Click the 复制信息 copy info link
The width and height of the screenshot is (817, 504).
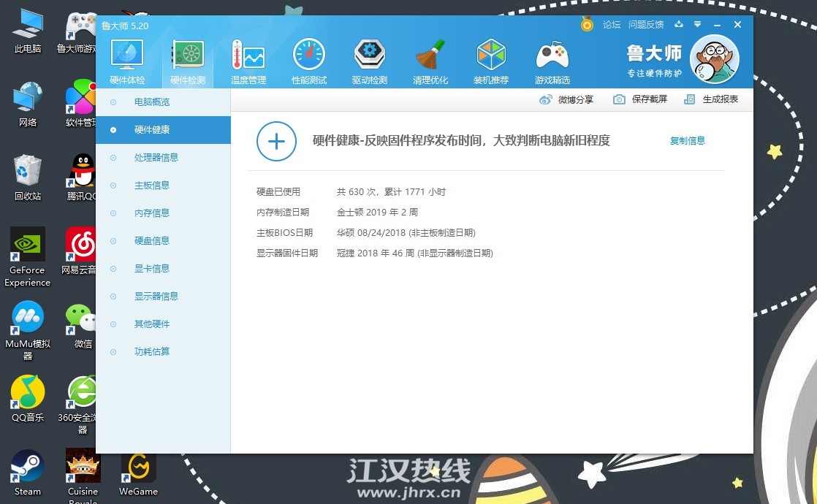click(x=687, y=140)
